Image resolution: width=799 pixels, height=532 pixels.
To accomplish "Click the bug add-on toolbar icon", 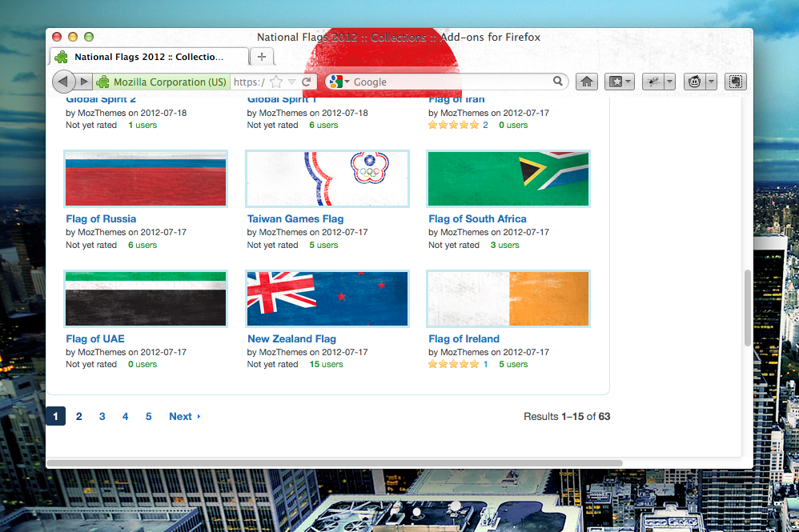I will (653, 82).
